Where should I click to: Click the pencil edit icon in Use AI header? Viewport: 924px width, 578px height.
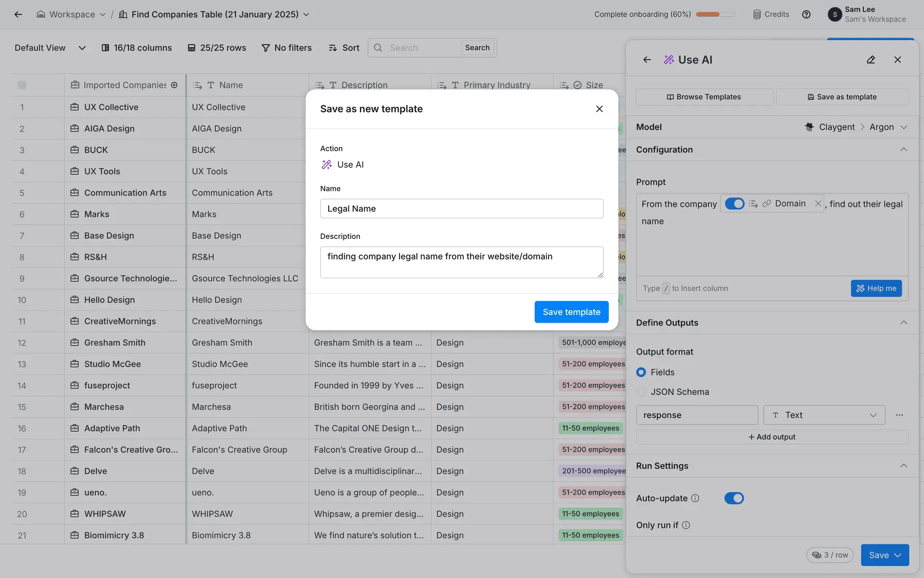(x=871, y=60)
